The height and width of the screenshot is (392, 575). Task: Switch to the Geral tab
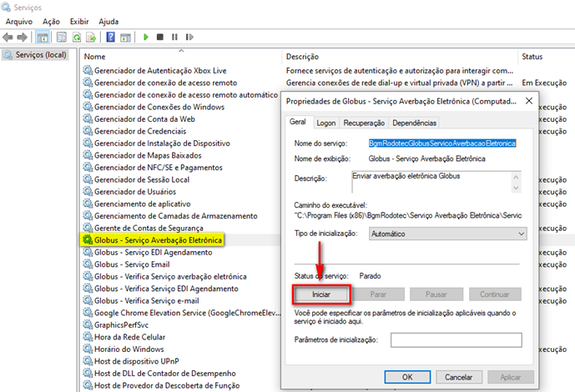click(297, 122)
